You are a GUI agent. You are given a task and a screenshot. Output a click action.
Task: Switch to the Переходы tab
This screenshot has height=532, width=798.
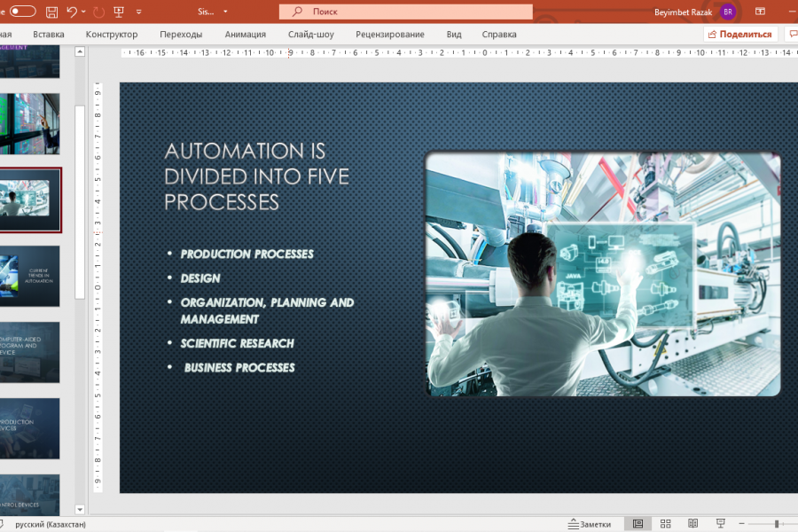pyautogui.click(x=181, y=35)
